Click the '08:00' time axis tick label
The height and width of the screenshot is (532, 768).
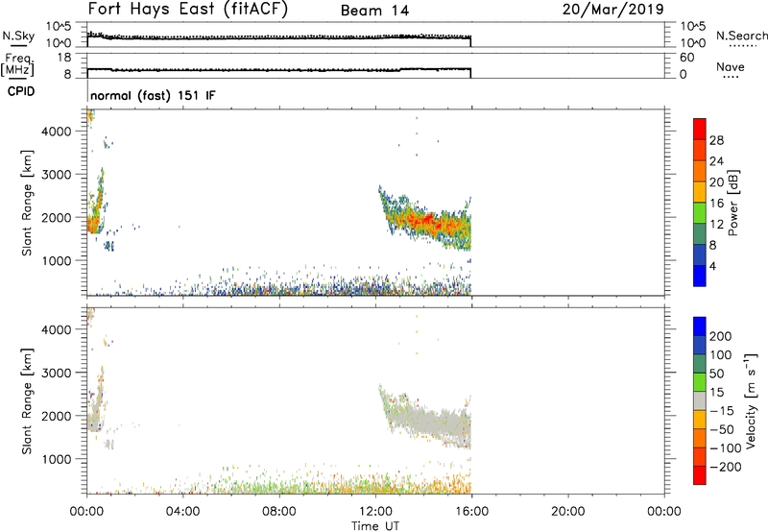(x=279, y=512)
